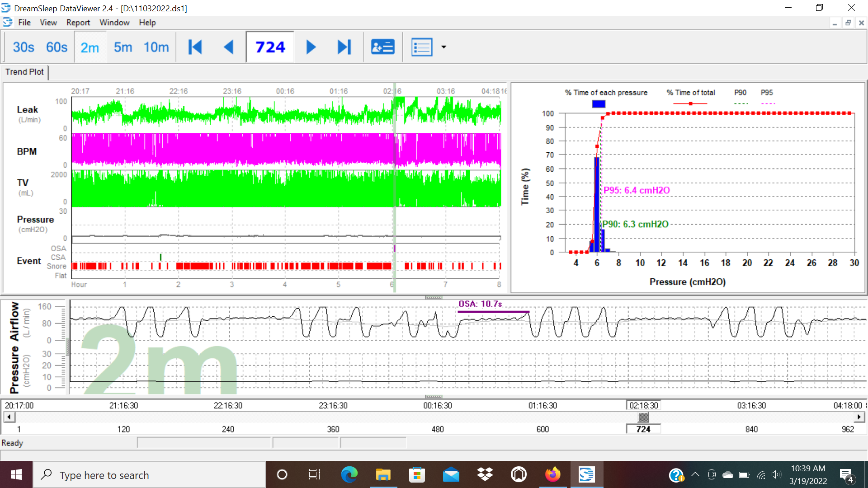Image resolution: width=868 pixels, height=488 pixels.
Task: Select the 2m time window button
Action: coord(90,47)
